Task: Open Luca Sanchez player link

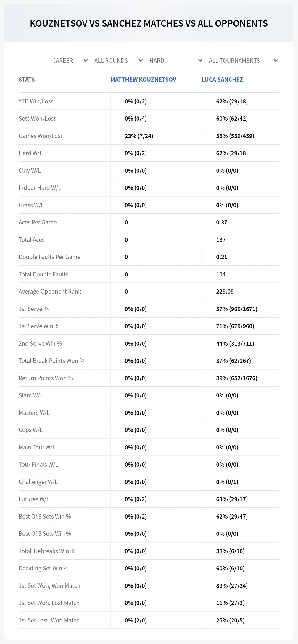Action: (222, 80)
